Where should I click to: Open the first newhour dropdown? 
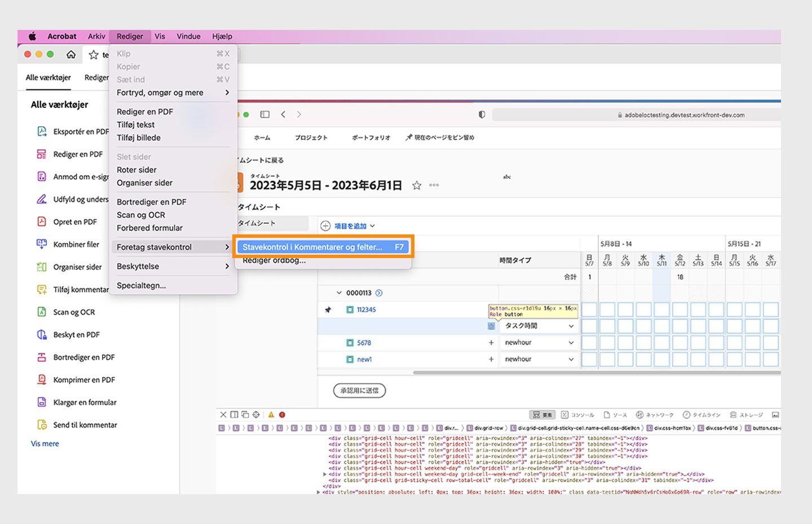coord(539,343)
